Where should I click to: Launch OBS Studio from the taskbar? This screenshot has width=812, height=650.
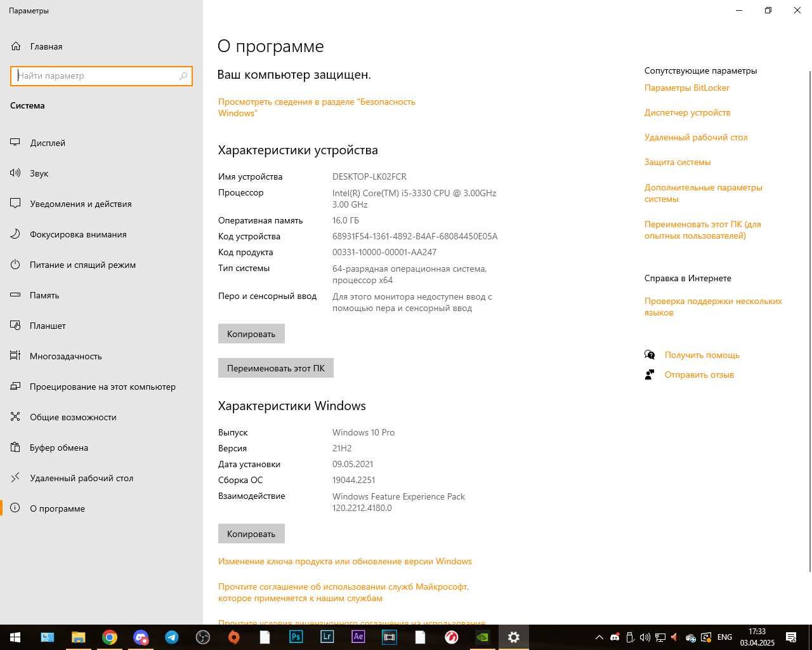pos(203,637)
